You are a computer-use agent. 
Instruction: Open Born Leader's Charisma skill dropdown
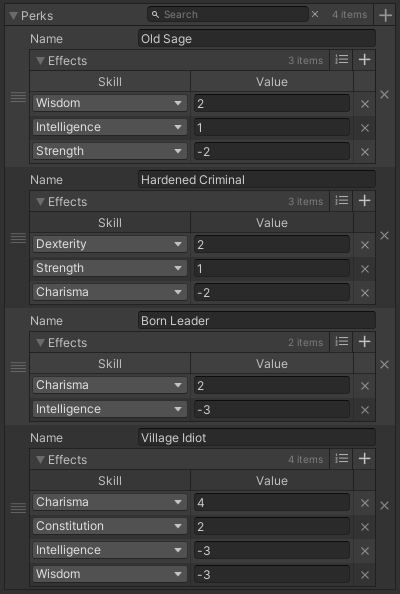[110, 385]
